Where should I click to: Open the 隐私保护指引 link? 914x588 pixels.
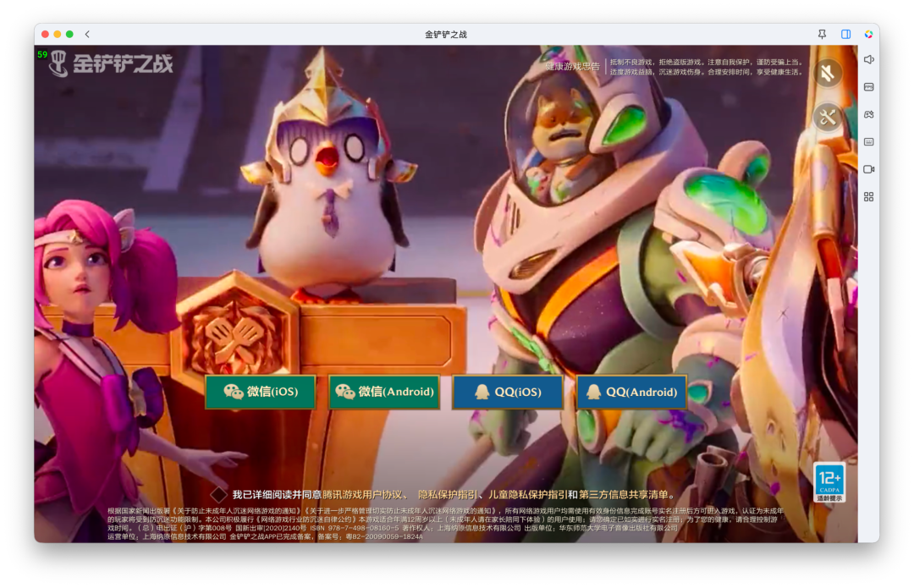coord(448,495)
